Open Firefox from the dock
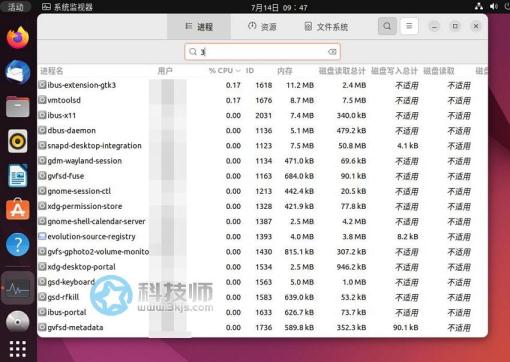 coord(18,38)
